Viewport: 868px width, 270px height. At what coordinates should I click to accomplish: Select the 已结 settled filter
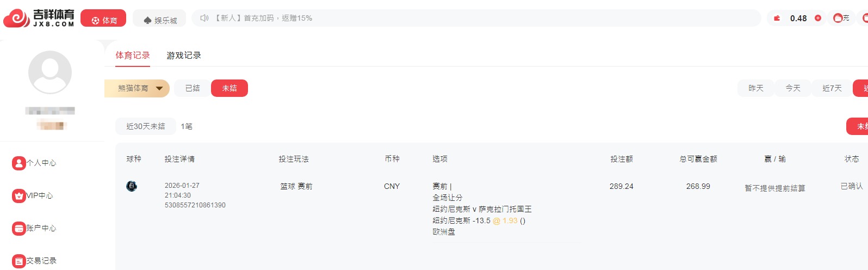[x=193, y=88]
